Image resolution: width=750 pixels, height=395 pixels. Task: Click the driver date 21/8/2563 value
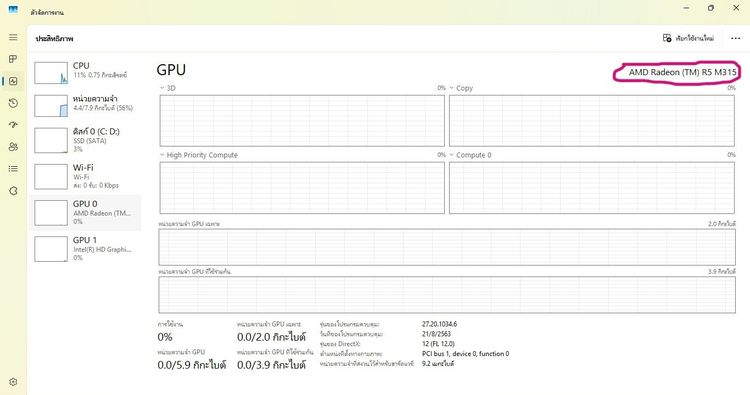(436, 334)
